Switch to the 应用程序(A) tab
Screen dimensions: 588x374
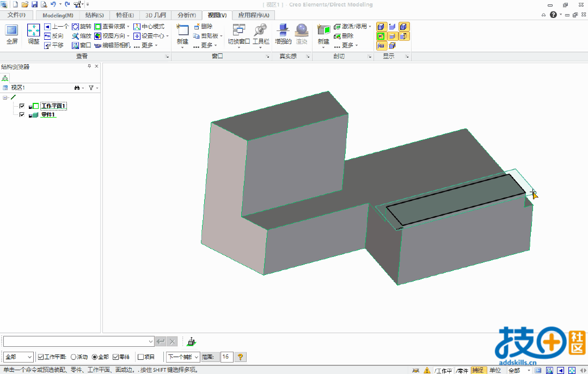254,15
